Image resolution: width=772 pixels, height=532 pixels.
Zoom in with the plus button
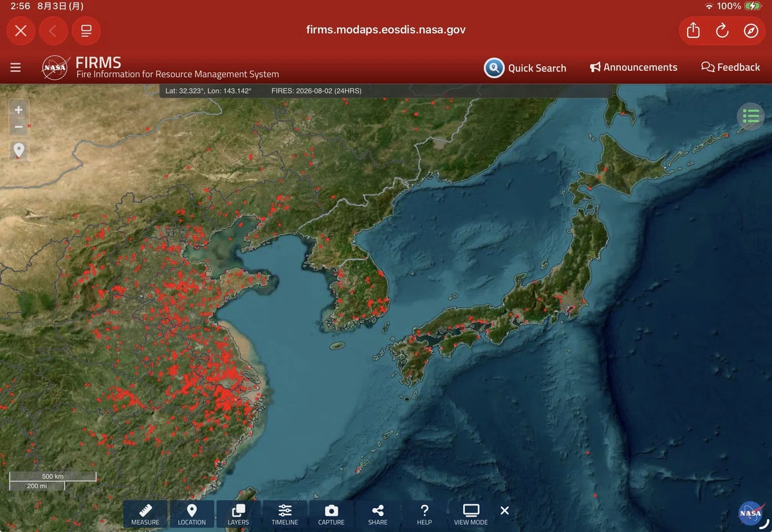pos(19,110)
